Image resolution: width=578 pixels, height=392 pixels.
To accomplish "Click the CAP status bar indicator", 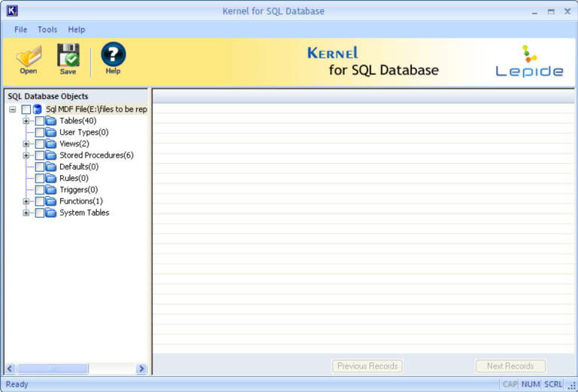I will tap(510, 384).
